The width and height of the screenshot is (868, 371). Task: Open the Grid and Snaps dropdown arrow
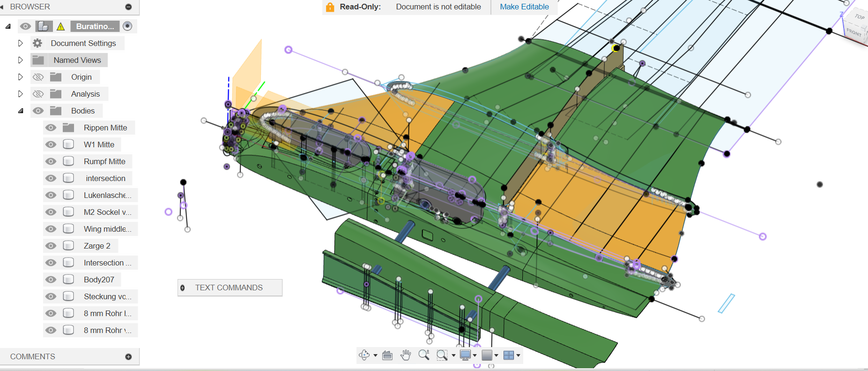(497, 356)
